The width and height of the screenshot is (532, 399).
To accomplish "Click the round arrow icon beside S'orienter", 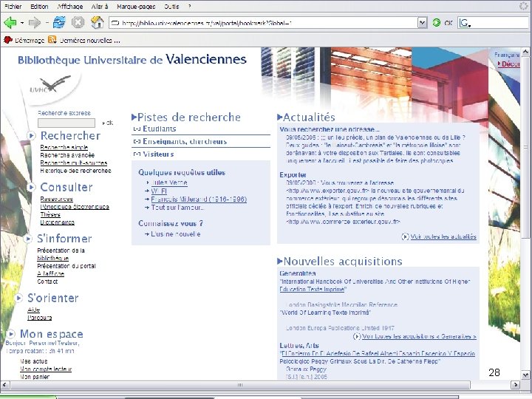I will 19,298.
